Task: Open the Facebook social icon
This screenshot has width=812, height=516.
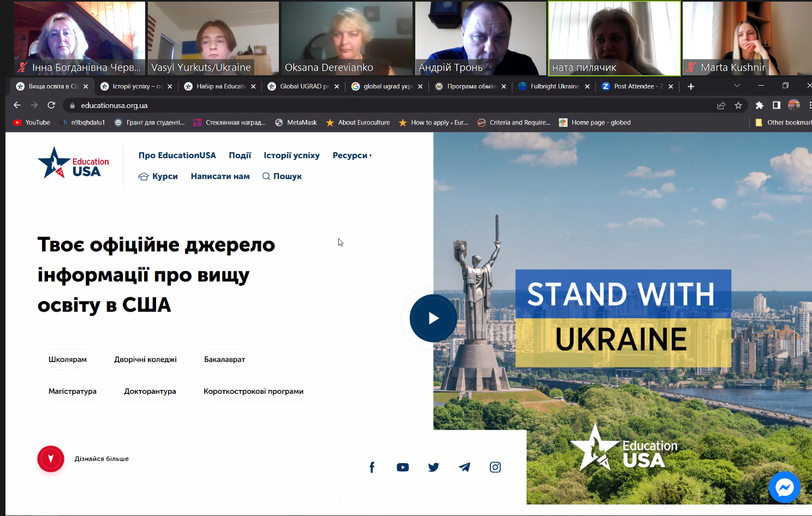Action: coord(372,467)
